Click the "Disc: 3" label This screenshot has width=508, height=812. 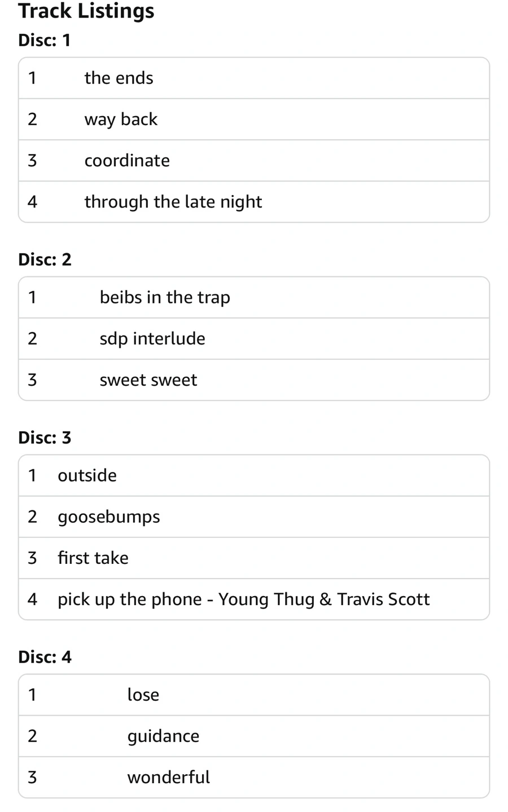pos(45,438)
